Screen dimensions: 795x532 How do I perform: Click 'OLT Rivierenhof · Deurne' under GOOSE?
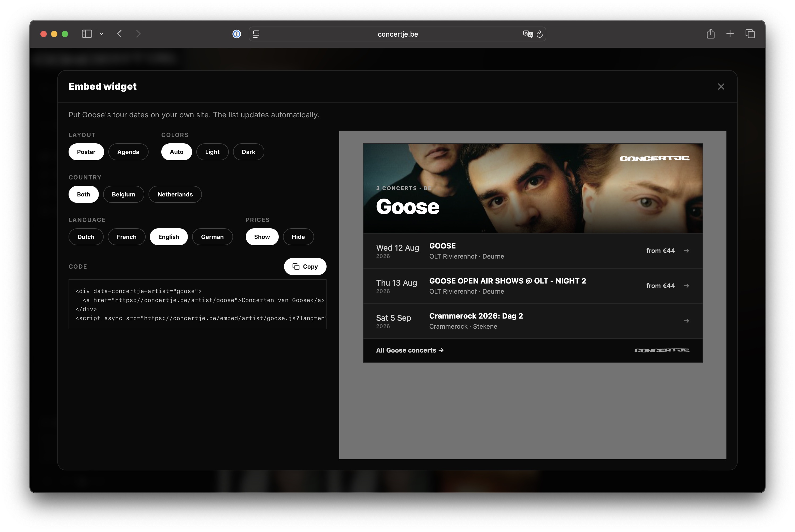tap(467, 256)
